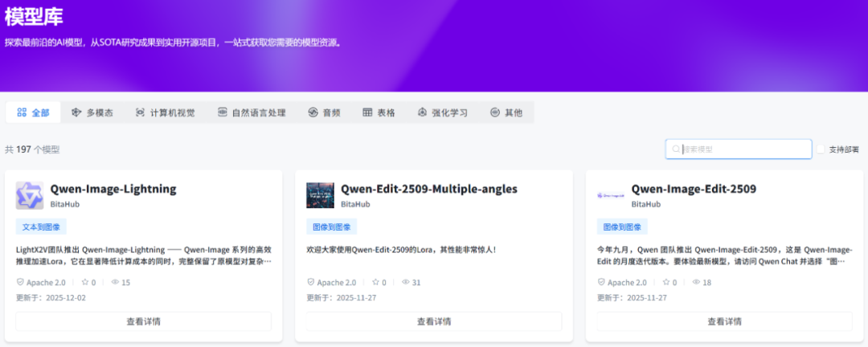Click the views eye icon showing 31
Viewport: 868px width, 347px height.
tap(406, 282)
